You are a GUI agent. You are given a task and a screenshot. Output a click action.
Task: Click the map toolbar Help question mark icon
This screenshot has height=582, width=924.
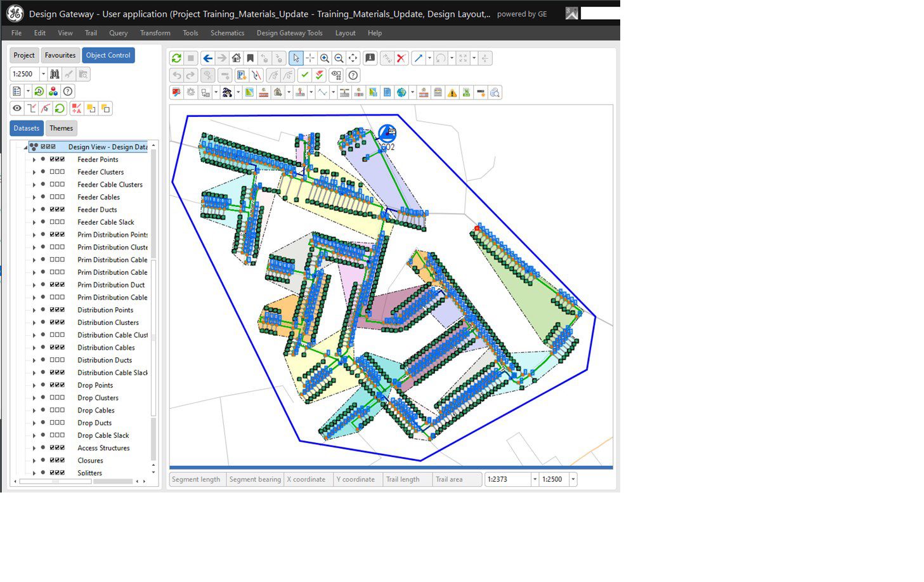(353, 76)
